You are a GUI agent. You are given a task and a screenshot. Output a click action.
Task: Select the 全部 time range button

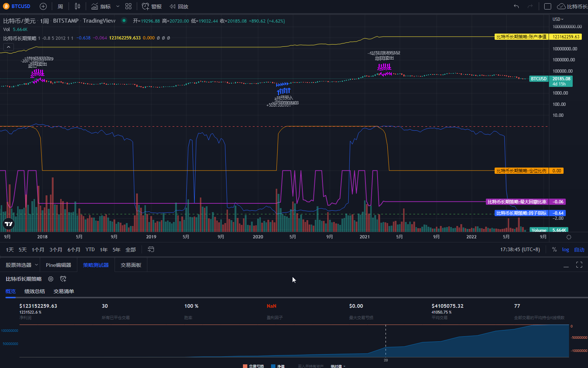[x=131, y=250]
